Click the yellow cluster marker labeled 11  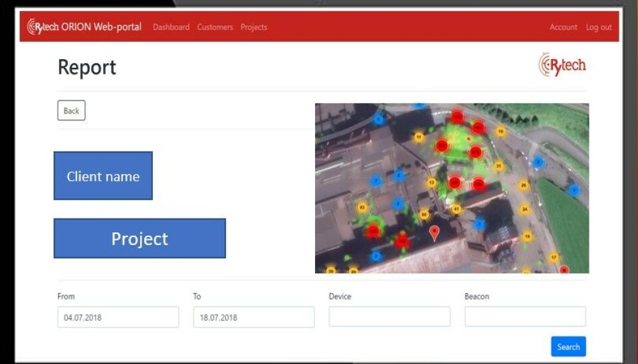(x=418, y=137)
